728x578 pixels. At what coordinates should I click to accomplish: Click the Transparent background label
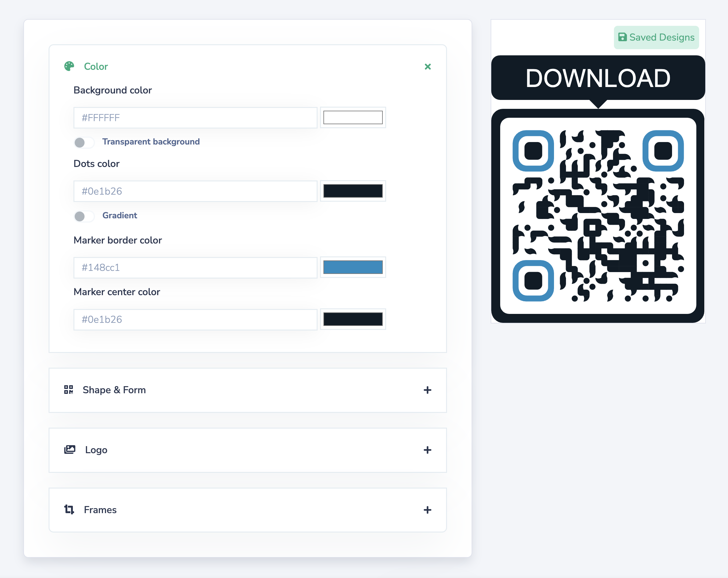pyautogui.click(x=151, y=141)
